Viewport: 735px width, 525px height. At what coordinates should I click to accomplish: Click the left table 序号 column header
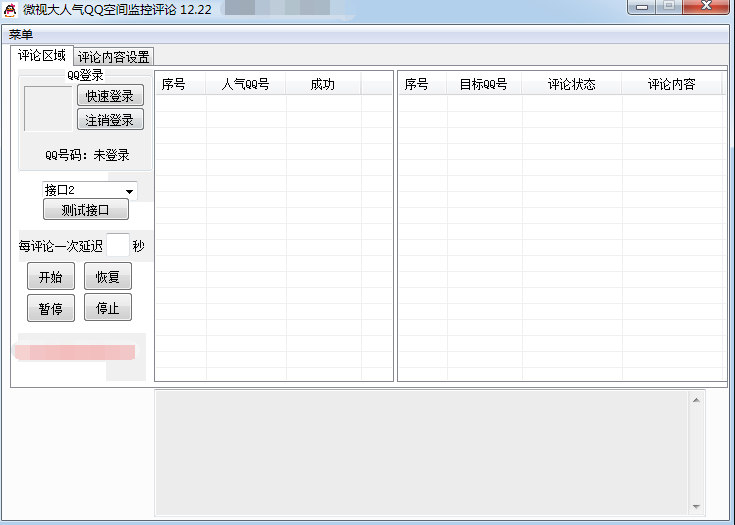180,84
